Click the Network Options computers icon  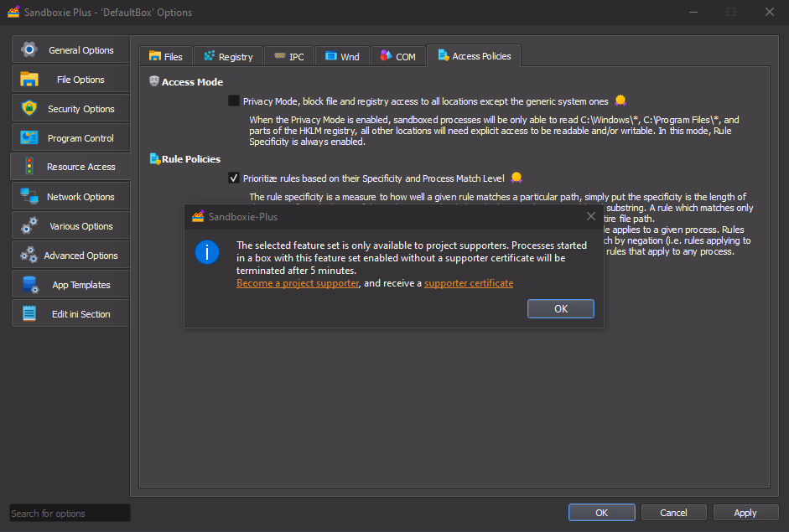(29, 196)
